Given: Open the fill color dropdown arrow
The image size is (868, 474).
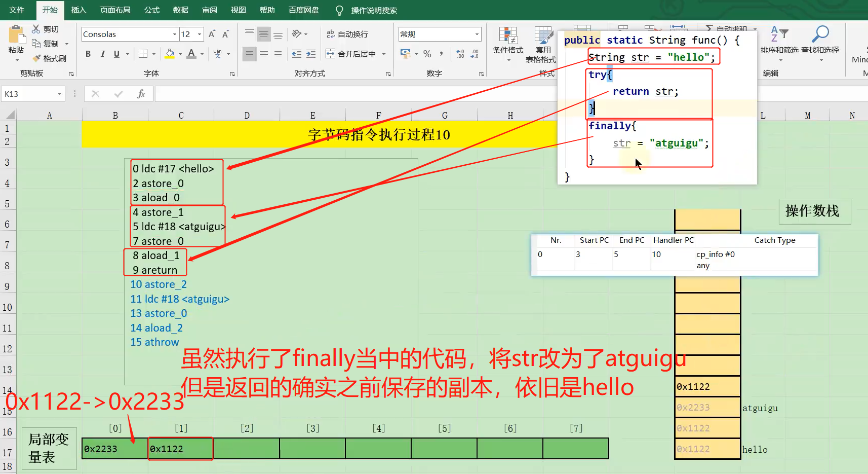Looking at the screenshot, I should coord(180,54).
